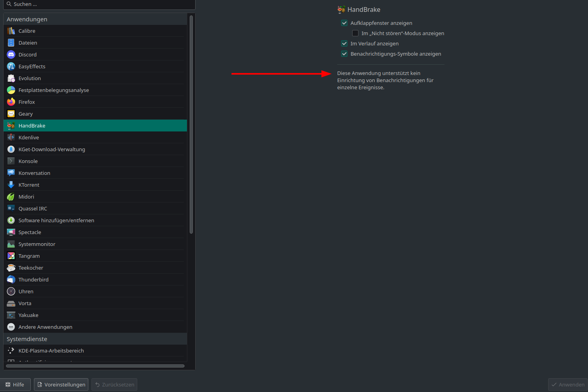This screenshot has width=588, height=392.
Task: Select the Quassel IRC entry text
Action: coord(33,208)
